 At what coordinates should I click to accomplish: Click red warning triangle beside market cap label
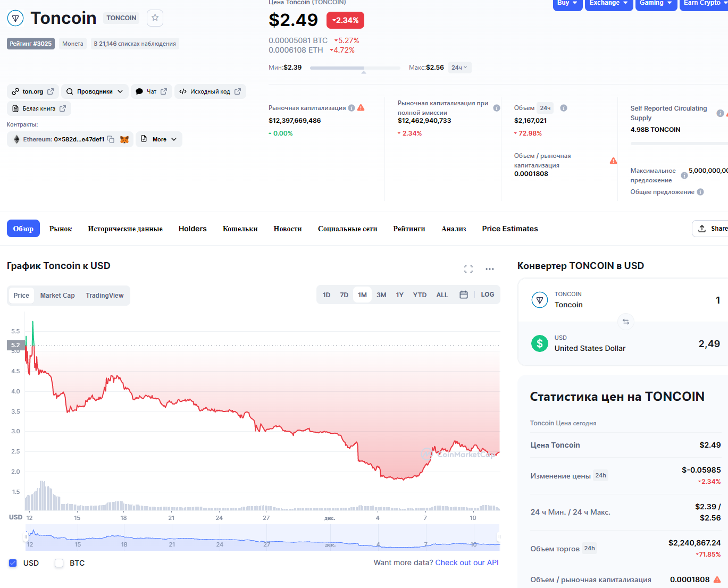[361, 107]
